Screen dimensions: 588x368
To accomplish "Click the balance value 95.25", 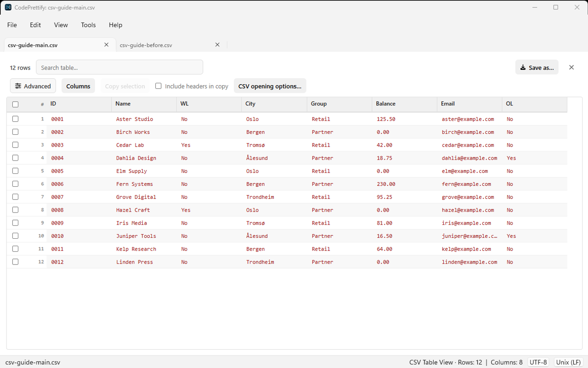I will click(384, 197).
